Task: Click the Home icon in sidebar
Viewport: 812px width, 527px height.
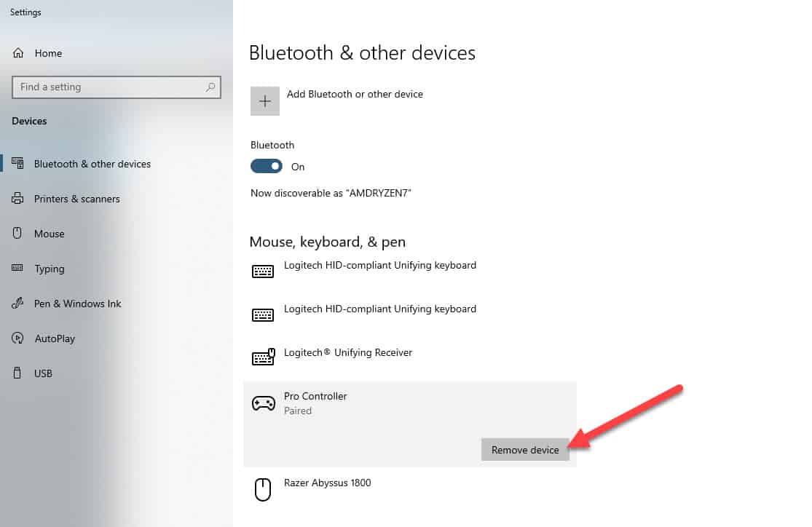Action: tap(18, 53)
